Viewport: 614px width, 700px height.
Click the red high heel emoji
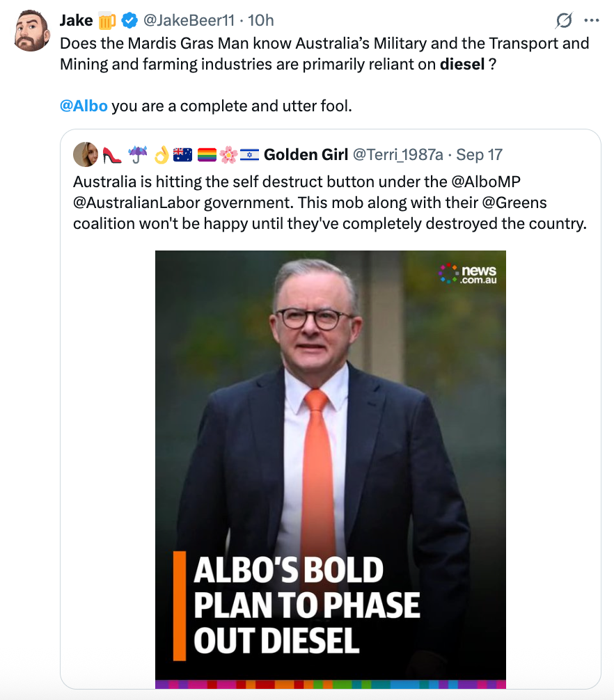tap(112, 154)
